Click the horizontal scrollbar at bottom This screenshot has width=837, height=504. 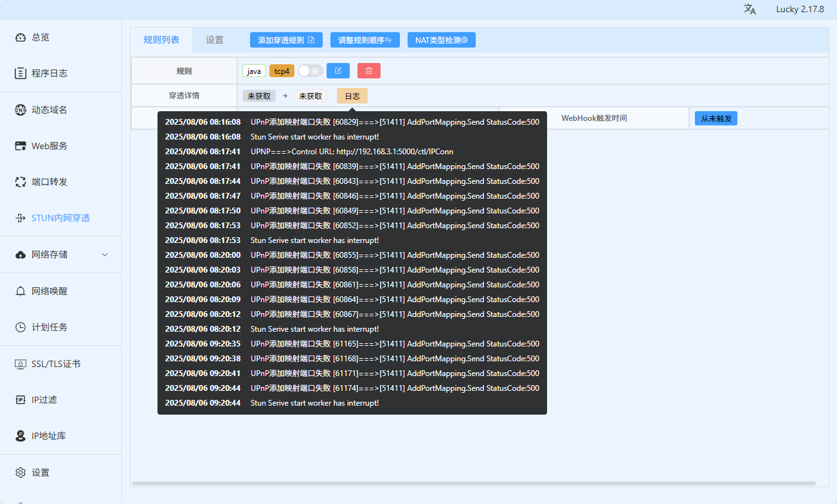pyautogui.click(x=473, y=483)
